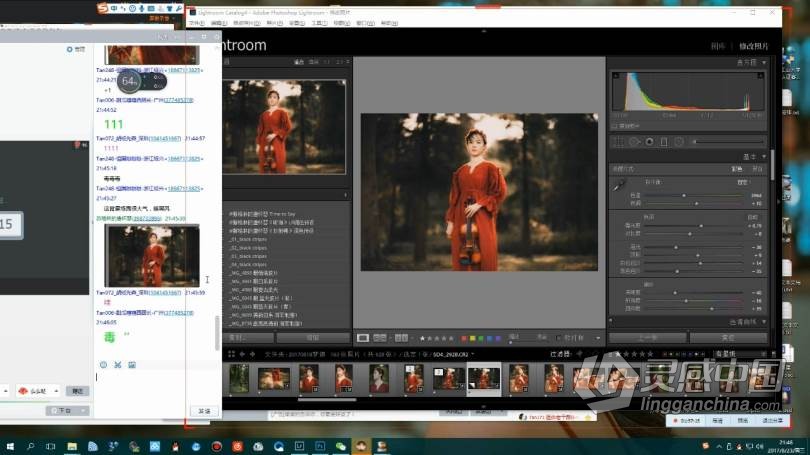Switch to Library module tab

718,46
